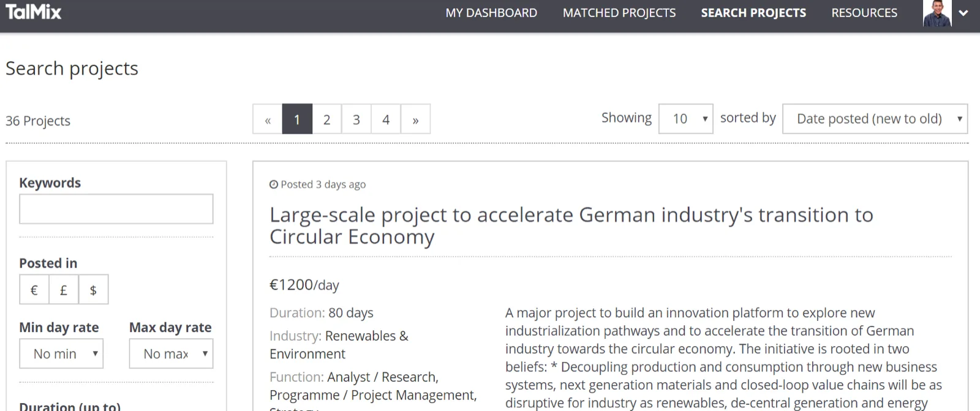Expand the user menu chevron

coord(963,13)
